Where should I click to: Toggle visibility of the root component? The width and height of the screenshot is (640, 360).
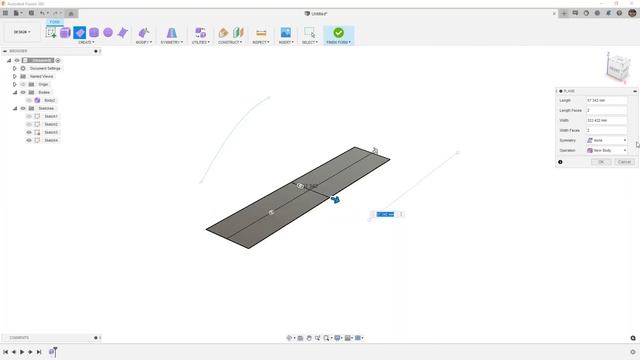17,60
